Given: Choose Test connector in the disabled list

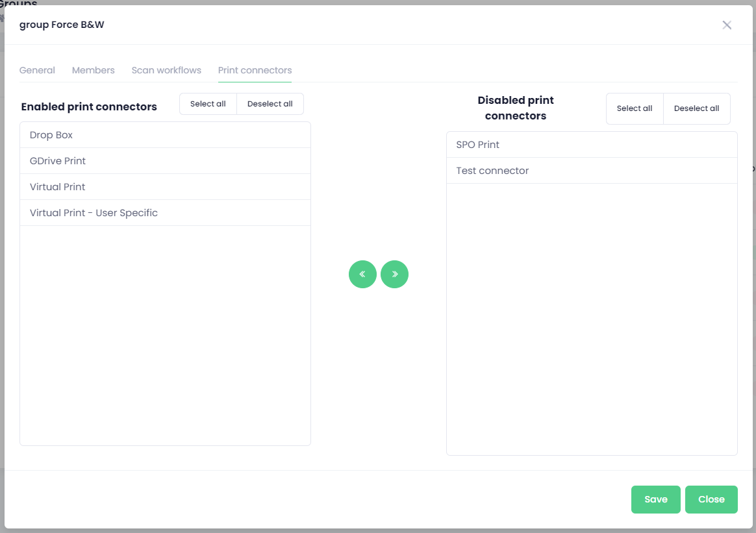Looking at the screenshot, I should click(592, 171).
